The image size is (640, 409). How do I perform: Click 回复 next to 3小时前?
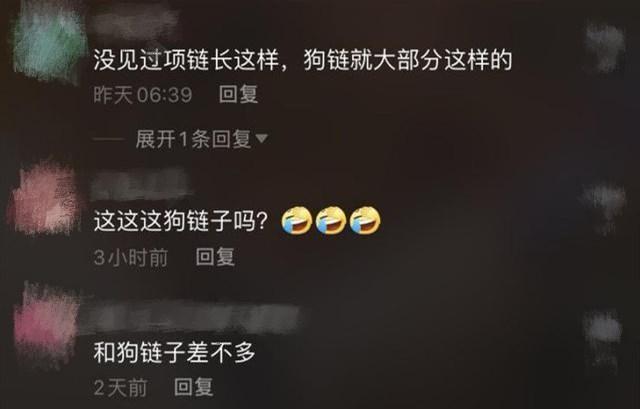[x=215, y=257]
